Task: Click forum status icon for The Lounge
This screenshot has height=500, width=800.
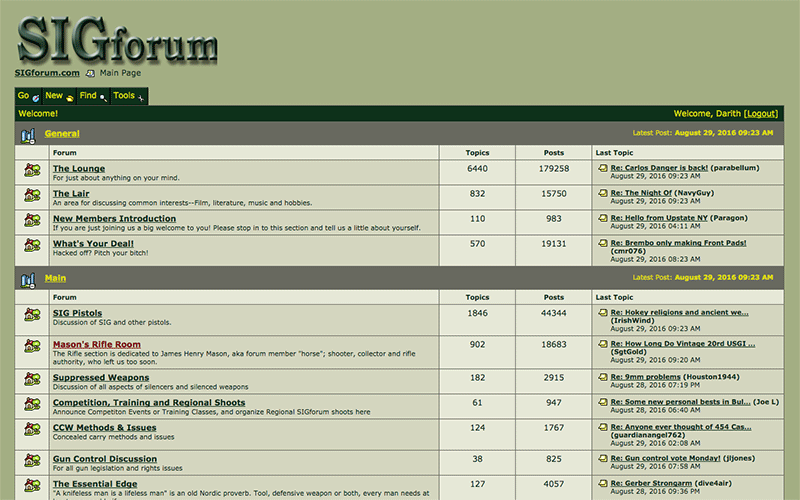Action: 32,170
